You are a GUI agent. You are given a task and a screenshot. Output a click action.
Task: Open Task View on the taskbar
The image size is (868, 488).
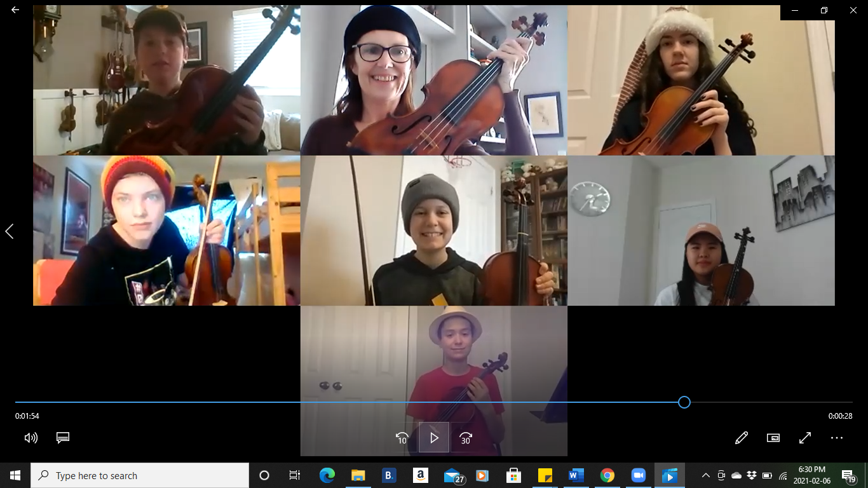pyautogui.click(x=295, y=475)
